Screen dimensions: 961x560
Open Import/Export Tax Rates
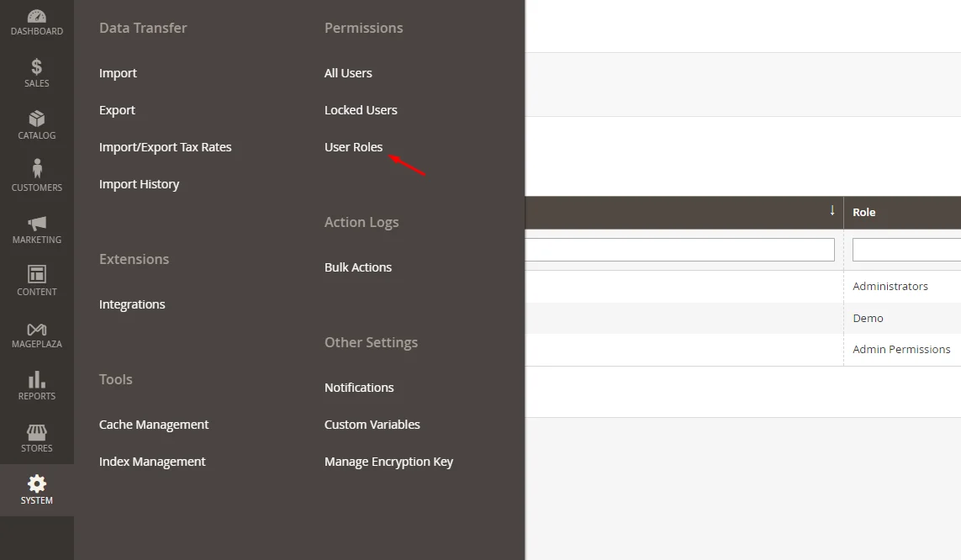click(165, 147)
